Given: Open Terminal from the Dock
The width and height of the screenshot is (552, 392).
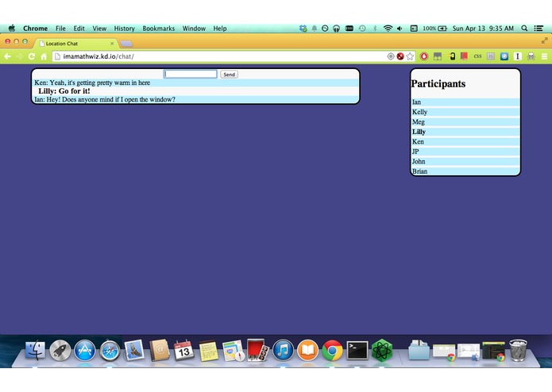Looking at the screenshot, I should [357, 350].
